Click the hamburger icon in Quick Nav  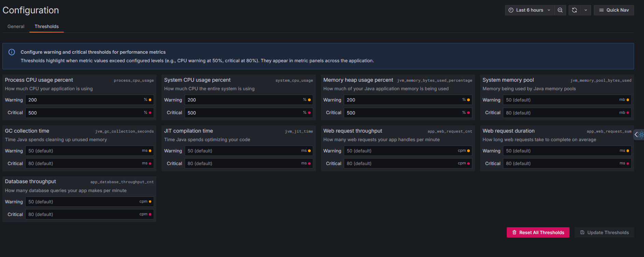(601, 10)
